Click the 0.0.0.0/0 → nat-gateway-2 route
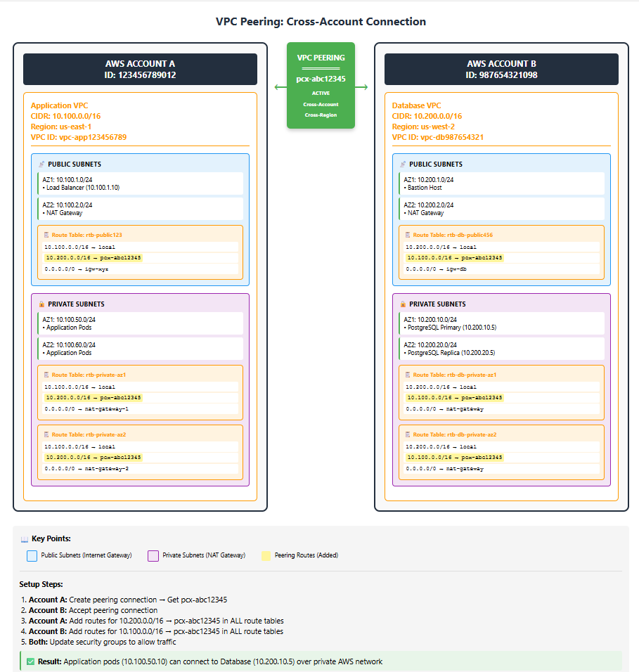 point(140,469)
